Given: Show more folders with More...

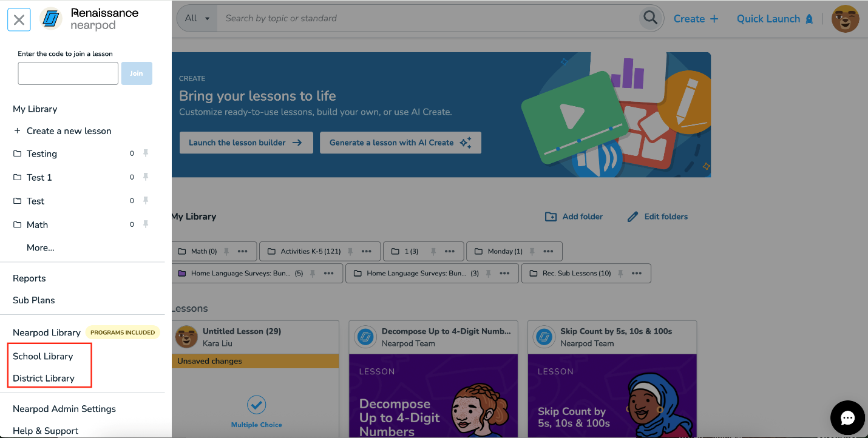Looking at the screenshot, I should [x=41, y=248].
